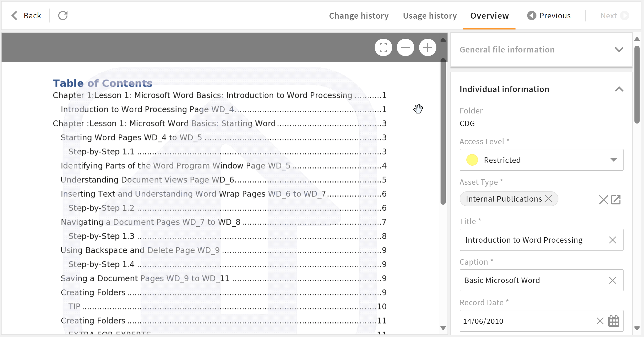Click info panel scrollbar up arrow
This screenshot has height=337, width=644.
coord(637,39)
